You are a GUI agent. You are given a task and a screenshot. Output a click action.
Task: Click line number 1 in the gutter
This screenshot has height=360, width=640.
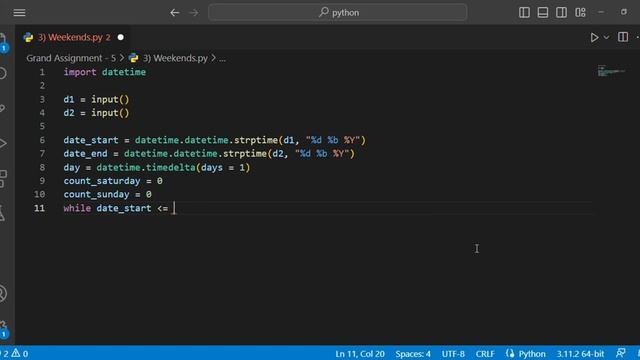[x=42, y=72]
